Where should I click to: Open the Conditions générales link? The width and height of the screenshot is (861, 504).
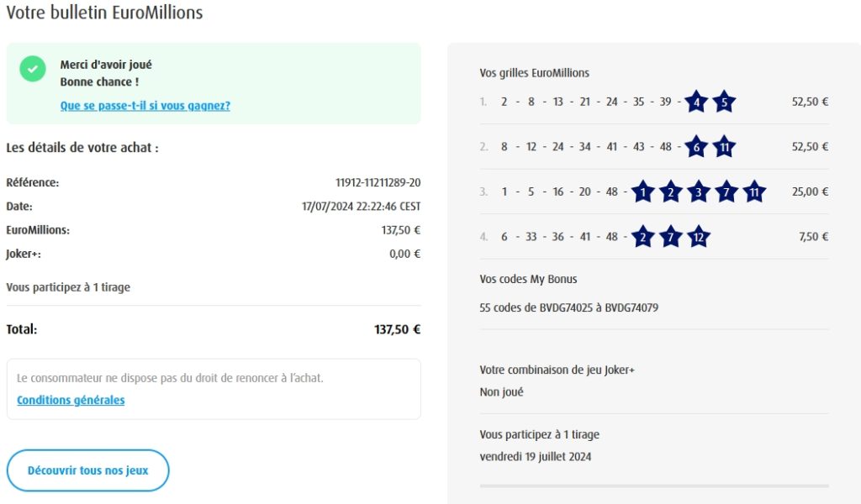(x=71, y=401)
